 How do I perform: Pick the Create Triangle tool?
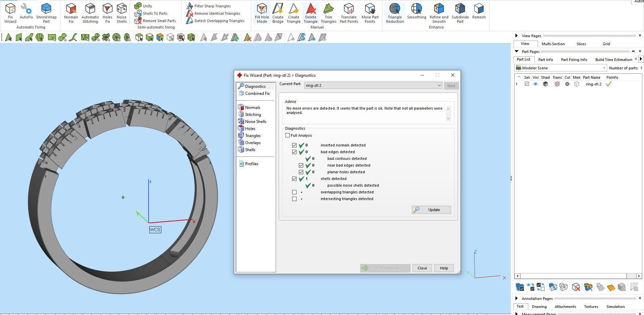[x=293, y=13]
